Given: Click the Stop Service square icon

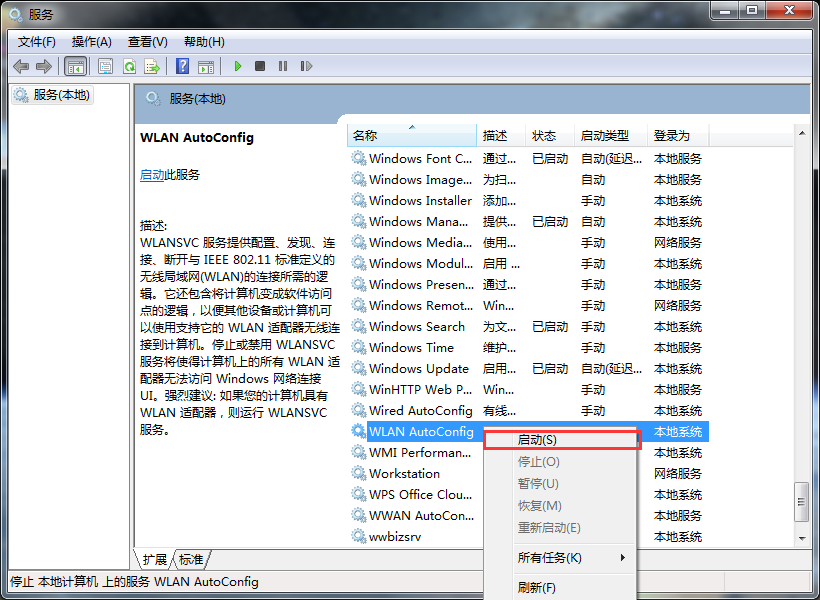Looking at the screenshot, I should coord(260,66).
